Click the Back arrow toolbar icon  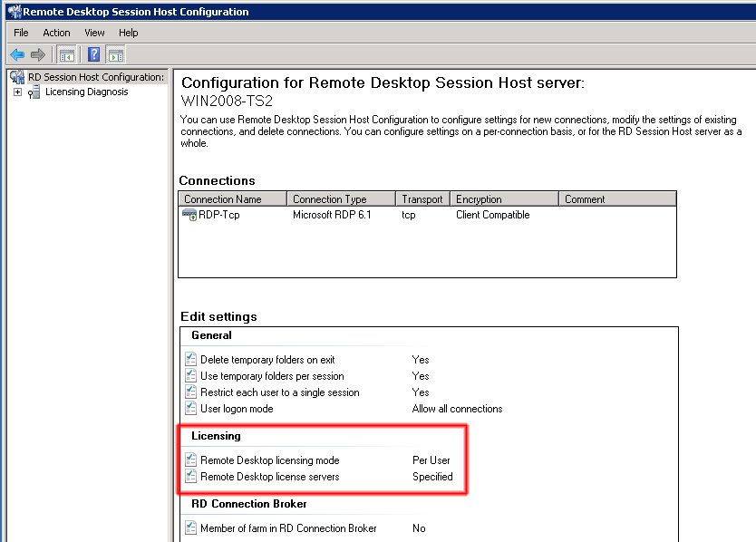(x=17, y=54)
